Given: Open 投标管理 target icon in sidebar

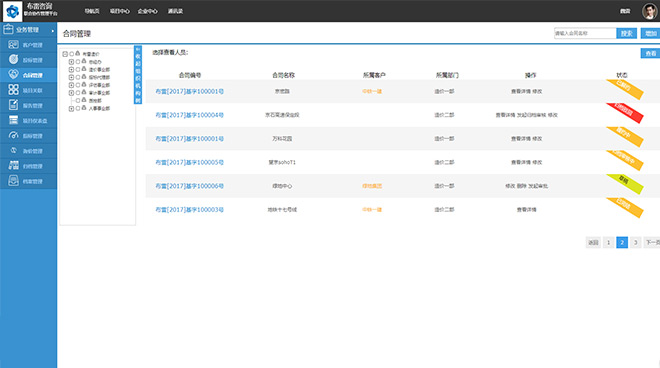Looking at the screenshot, I should (x=13, y=60).
